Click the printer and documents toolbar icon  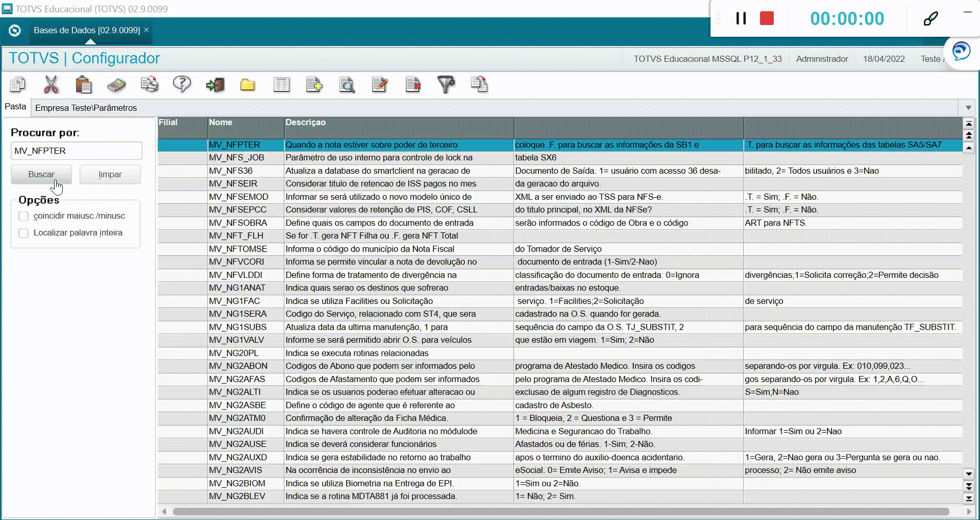[x=150, y=84]
